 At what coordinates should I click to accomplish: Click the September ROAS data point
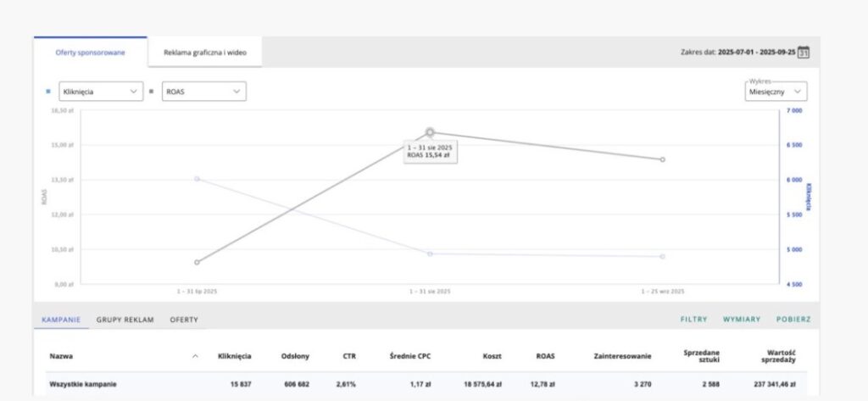662,159
